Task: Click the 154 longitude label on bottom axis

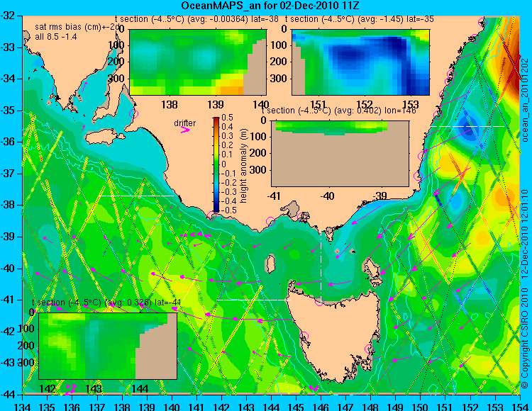Action: [x=520, y=407]
